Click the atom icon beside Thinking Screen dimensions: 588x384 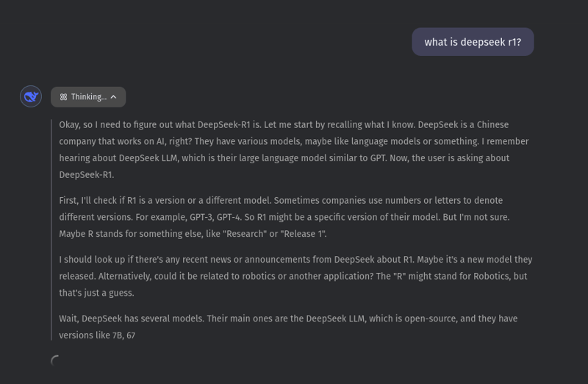[x=63, y=97]
